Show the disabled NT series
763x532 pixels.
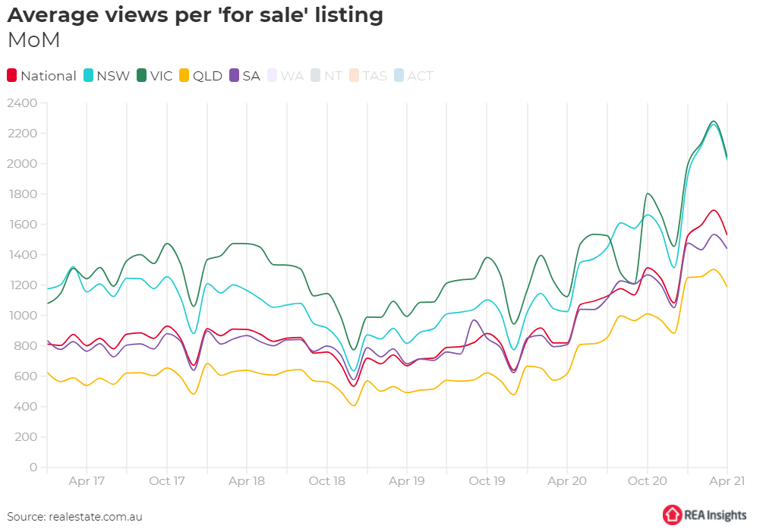coord(333,76)
